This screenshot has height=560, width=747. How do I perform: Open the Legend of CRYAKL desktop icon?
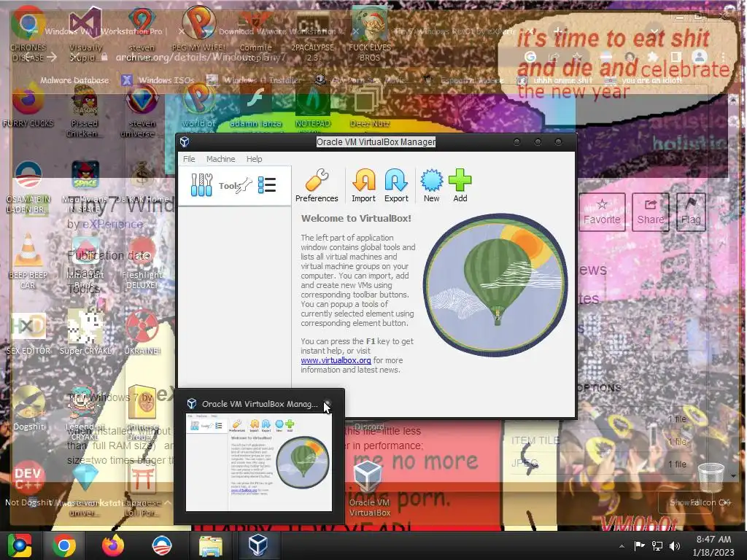click(x=85, y=413)
